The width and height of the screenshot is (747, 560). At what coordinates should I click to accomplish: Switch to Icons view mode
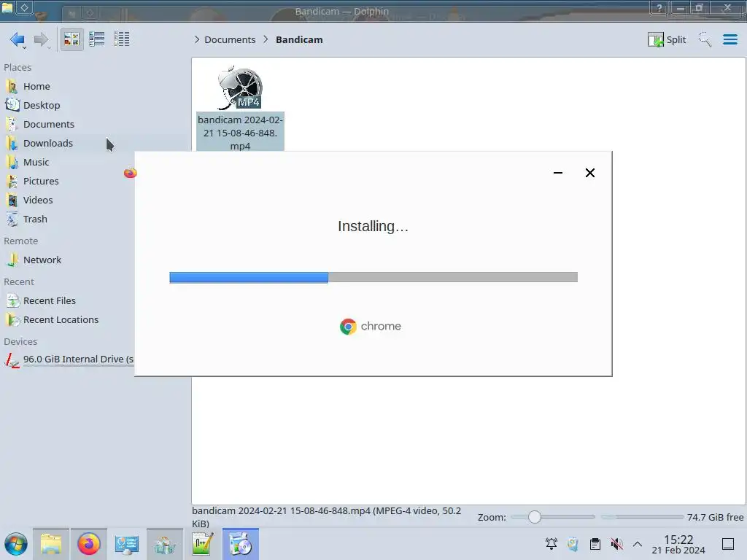point(71,39)
